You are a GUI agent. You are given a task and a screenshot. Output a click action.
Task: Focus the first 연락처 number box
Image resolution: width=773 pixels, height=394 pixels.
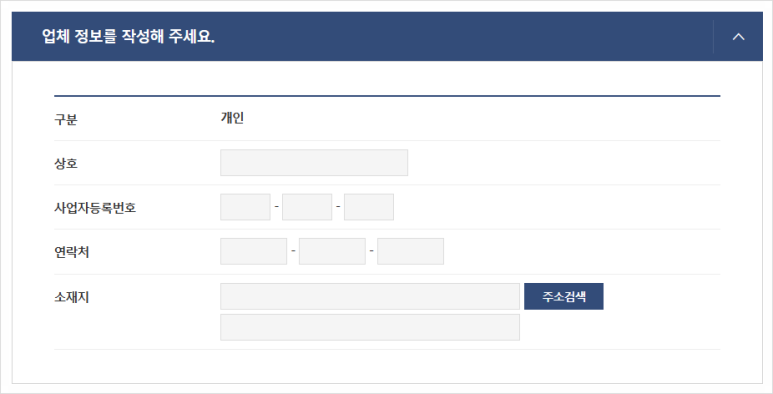point(253,251)
